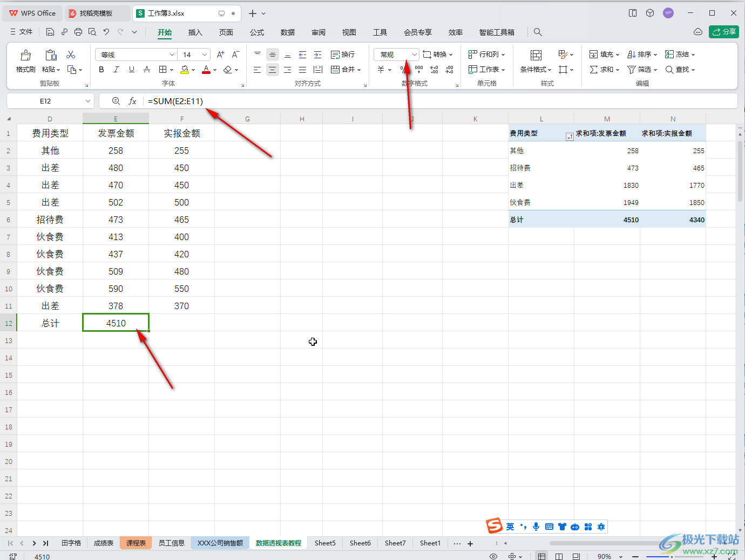Toggle Italic formatting
745x560 pixels.
click(116, 70)
